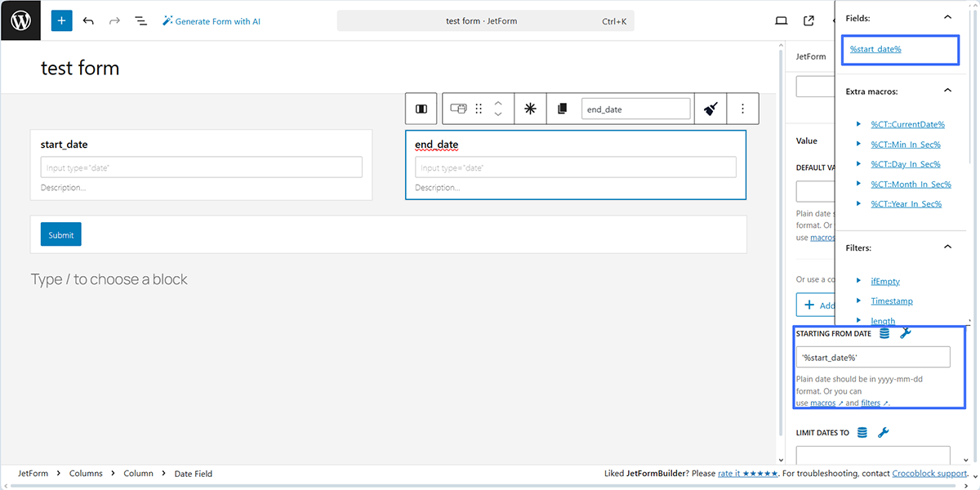Click the brush icon in the block toolbar
The image size is (980, 490).
710,109
